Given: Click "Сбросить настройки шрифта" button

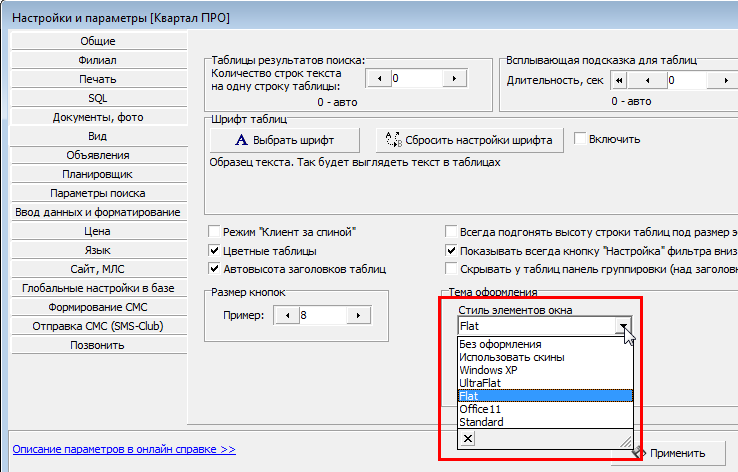Looking at the screenshot, I should (x=469, y=140).
